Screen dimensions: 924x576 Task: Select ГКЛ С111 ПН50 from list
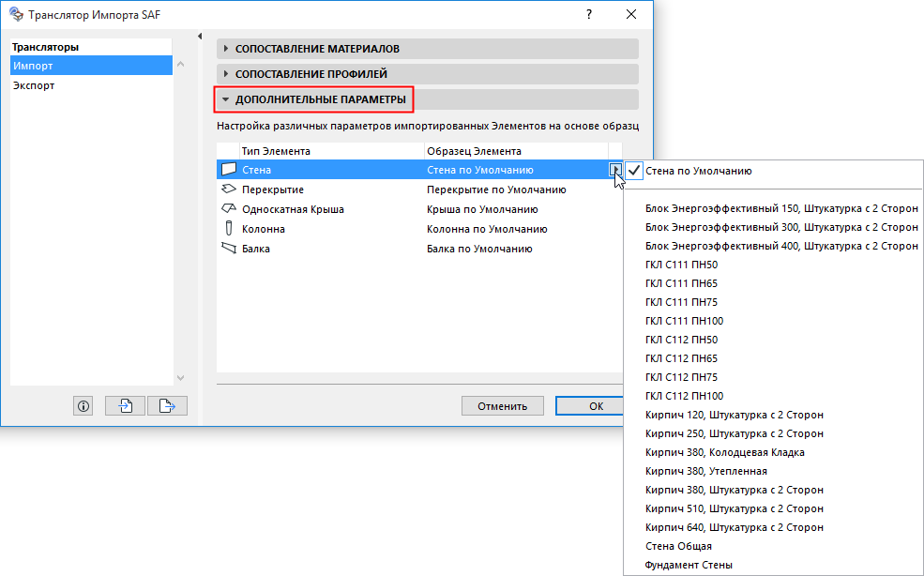click(773, 265)
